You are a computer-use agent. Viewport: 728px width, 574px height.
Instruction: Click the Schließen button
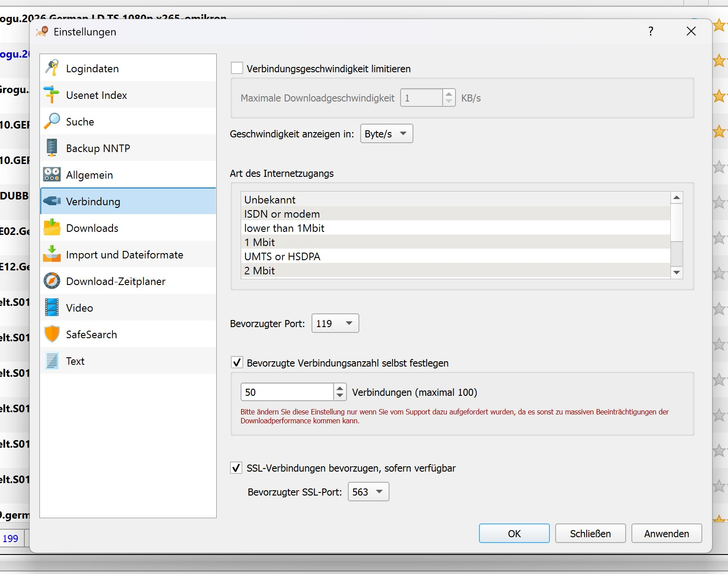591,533
